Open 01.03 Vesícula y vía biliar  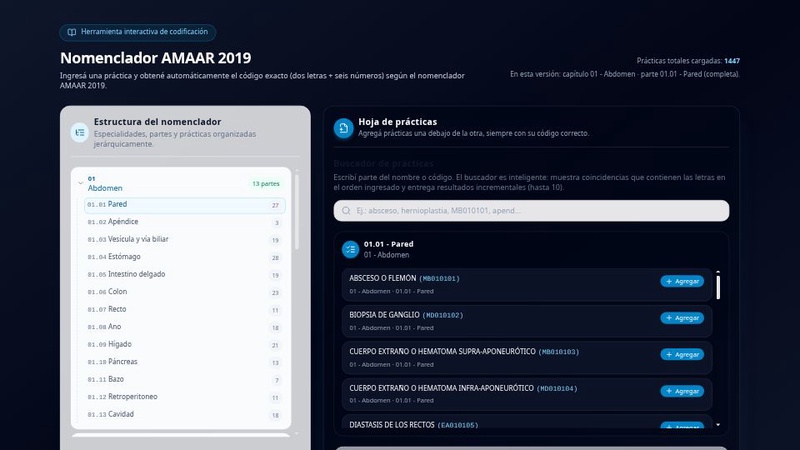click(x=185, y=239)
